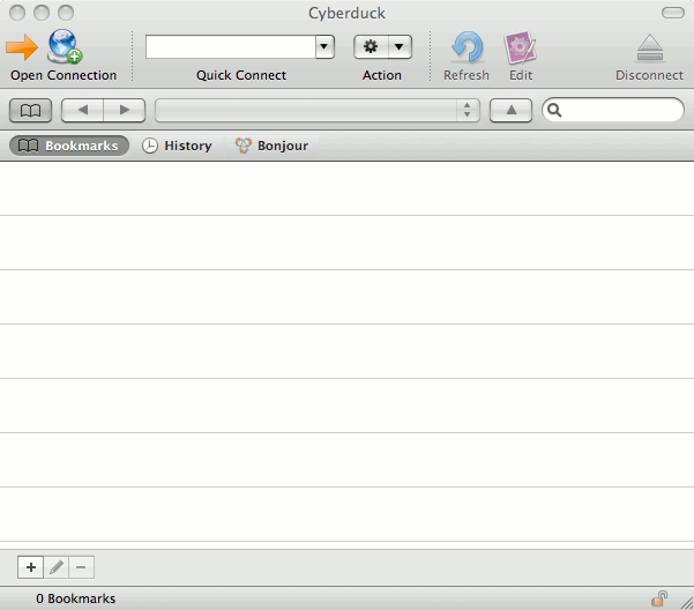Go to parent folder up arrow
This screenshot has width=694, height=610.
(x=511, y=110)
